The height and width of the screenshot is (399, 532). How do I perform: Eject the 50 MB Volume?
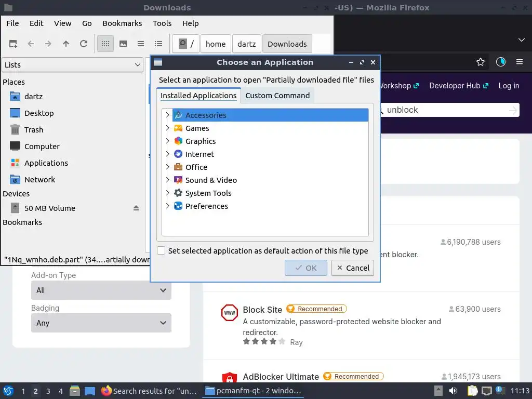pyautogui.click(x=136, y=208)
